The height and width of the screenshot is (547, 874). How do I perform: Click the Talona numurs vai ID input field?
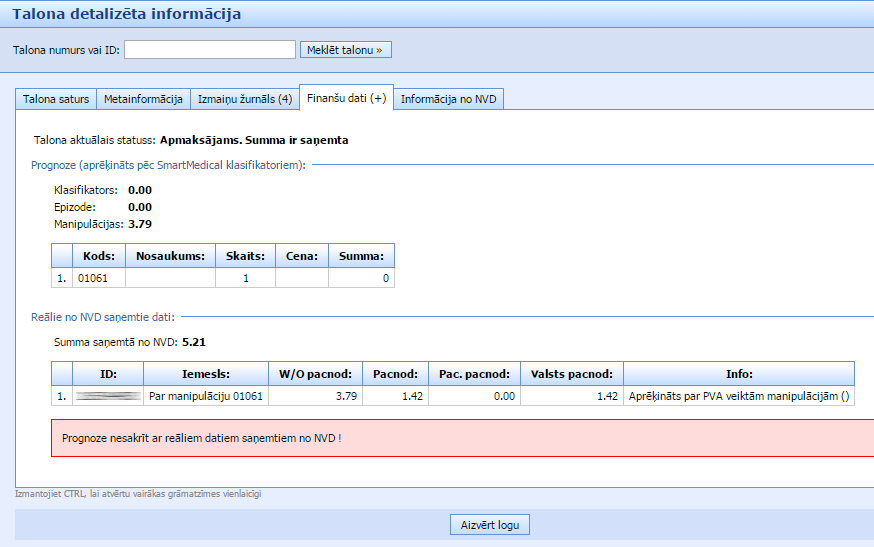coord(210,49)
